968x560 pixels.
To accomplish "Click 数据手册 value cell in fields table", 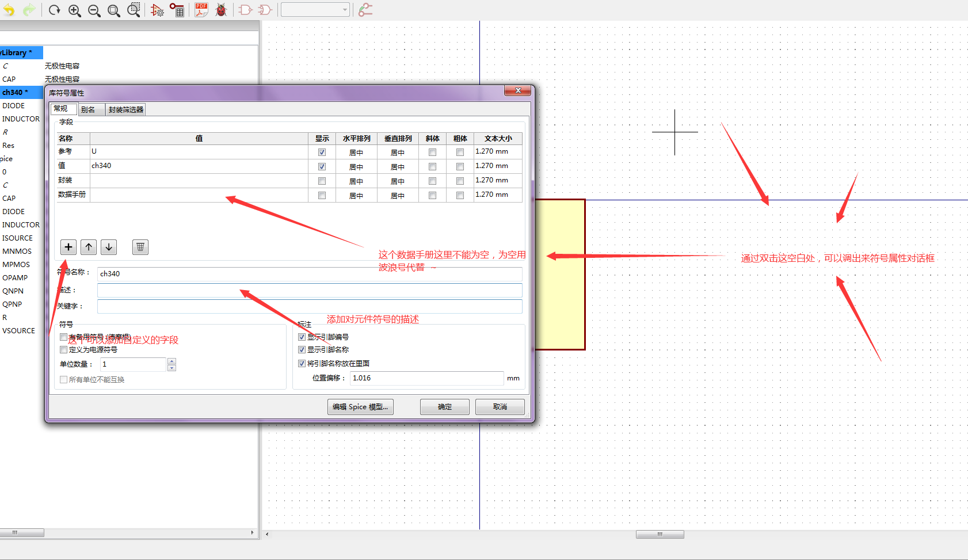I will [x=199, y=196].
